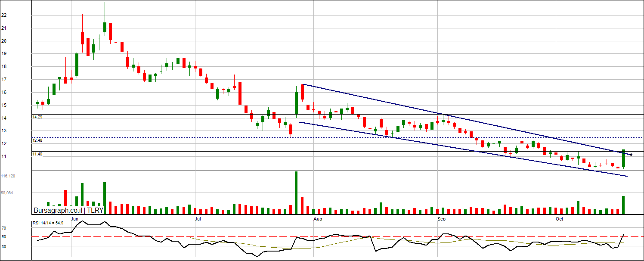Click the Jul month label on time axis
Image resolution: width=644 pixels, height=261 pixels.
(198, 220)
